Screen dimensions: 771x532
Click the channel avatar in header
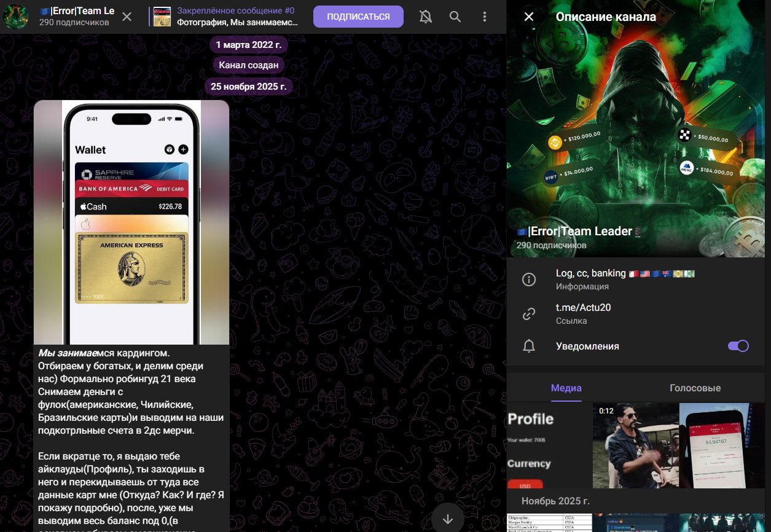[x=17, y=17]
